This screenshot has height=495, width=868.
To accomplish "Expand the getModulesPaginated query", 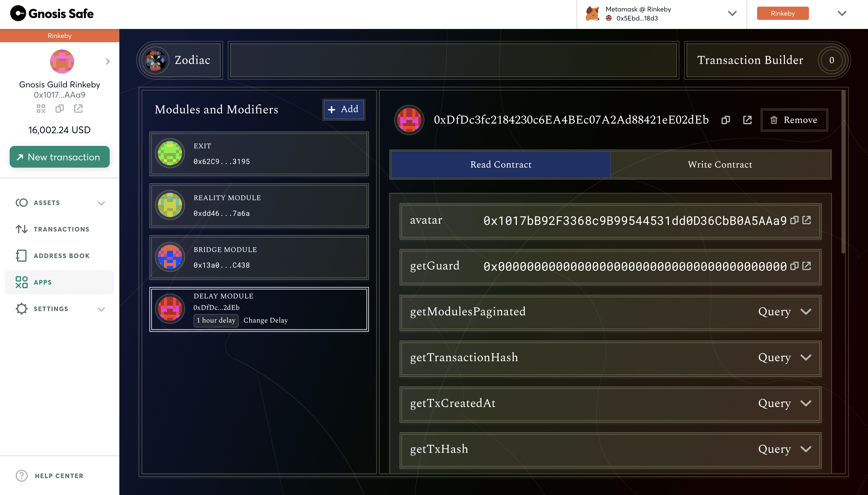I will click(x=806, y=311).
